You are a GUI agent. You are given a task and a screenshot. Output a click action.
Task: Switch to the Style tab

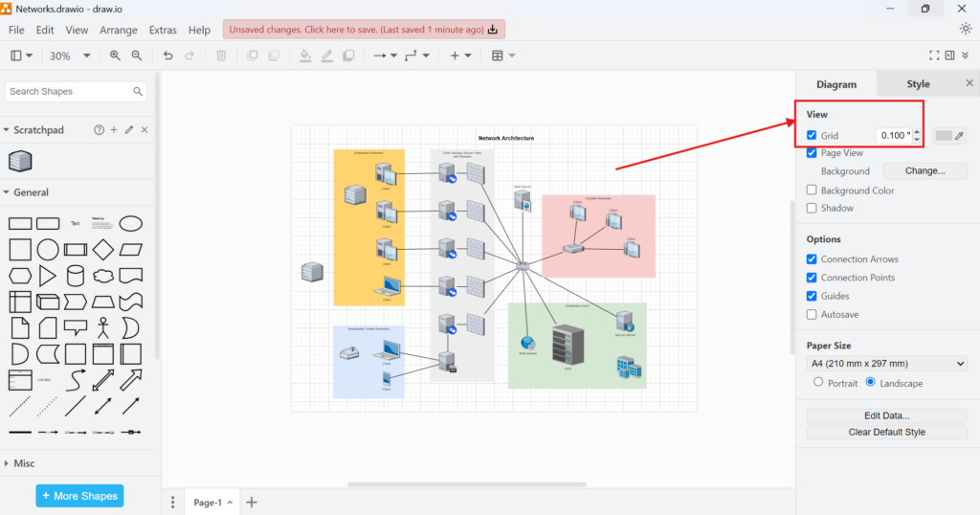(x=918, y=84)
